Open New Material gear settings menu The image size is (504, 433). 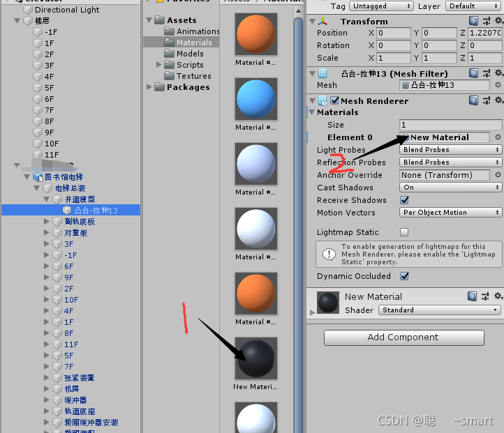[498, 296]
